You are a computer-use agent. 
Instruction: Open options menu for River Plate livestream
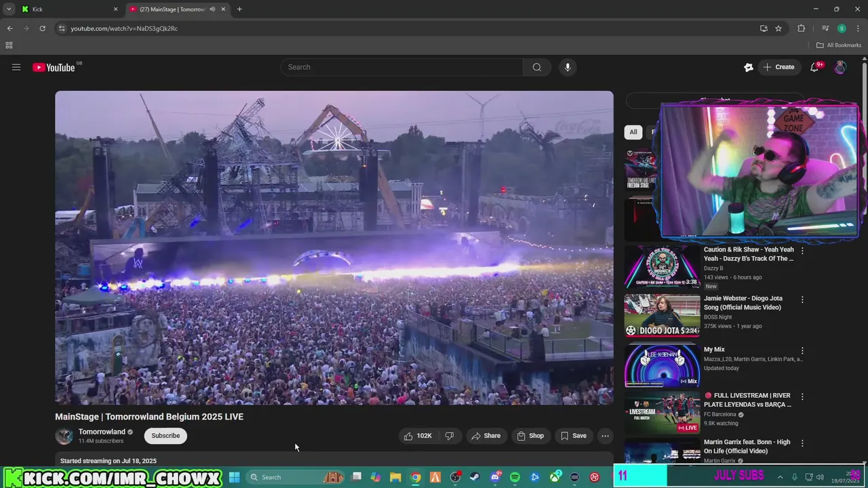pyautogui.click(x=802, y=396)
